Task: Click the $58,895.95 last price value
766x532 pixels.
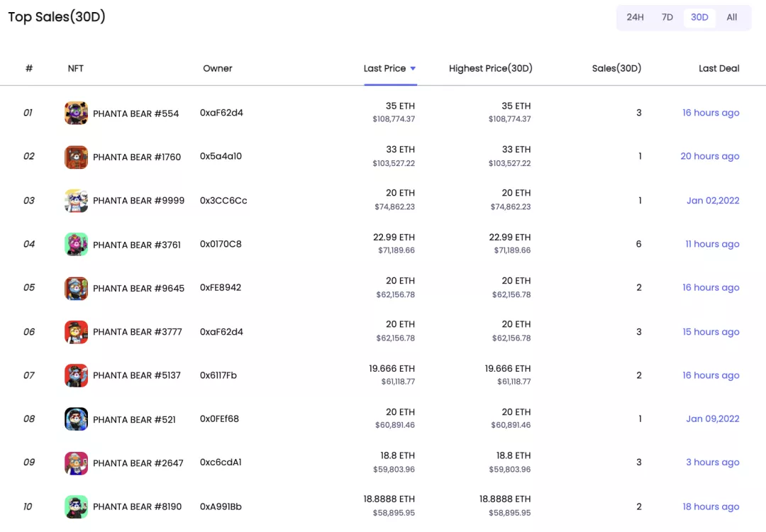Action: 394,513
